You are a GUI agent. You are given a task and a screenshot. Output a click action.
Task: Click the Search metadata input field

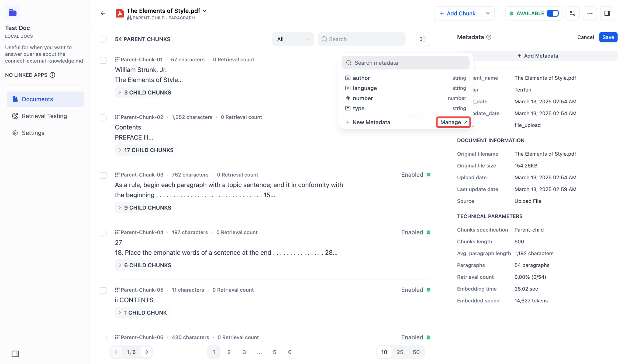(405, 63)
